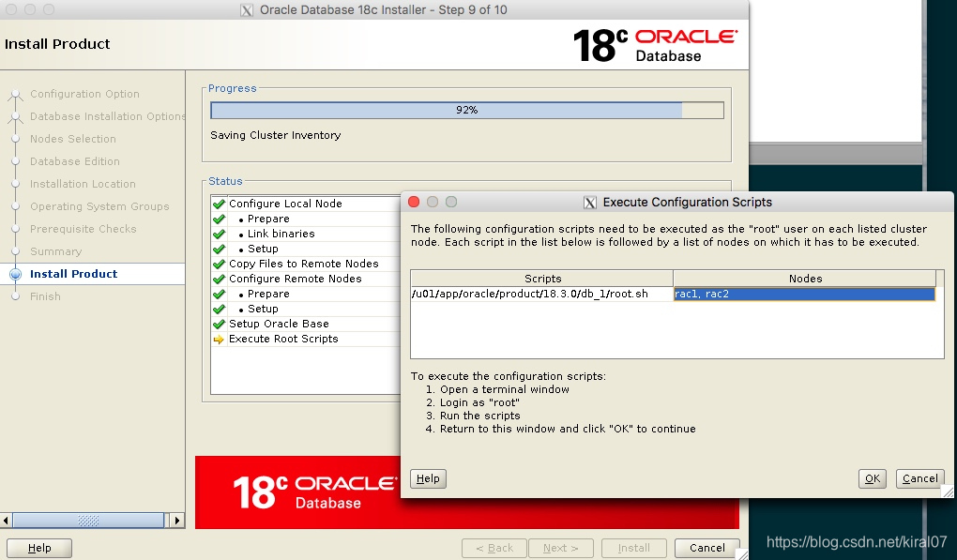Viewport: 957px width, 560px height.
Task: Select Installation Location step
Action: tap(83, 184)
